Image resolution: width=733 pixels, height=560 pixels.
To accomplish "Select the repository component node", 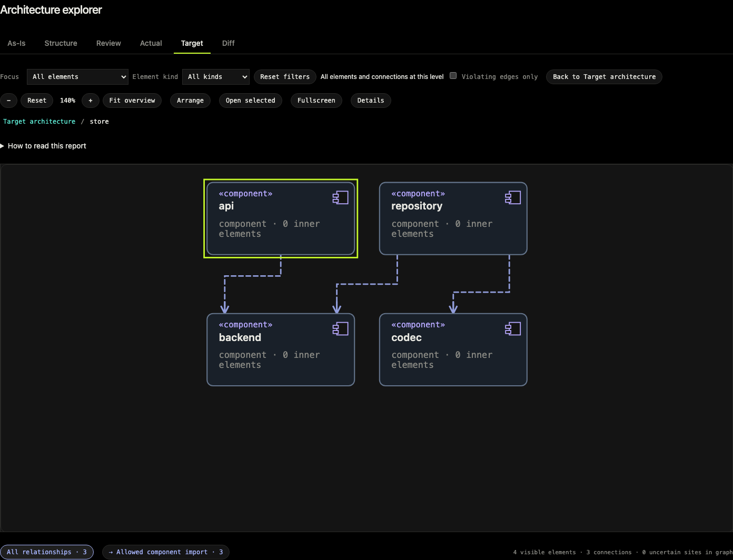I will 453,218.
